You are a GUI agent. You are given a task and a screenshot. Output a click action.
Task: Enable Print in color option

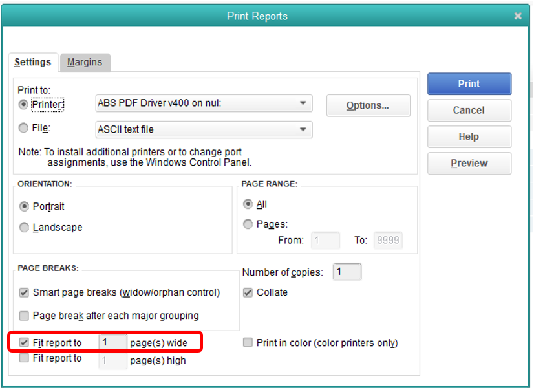tap(248, 343)
